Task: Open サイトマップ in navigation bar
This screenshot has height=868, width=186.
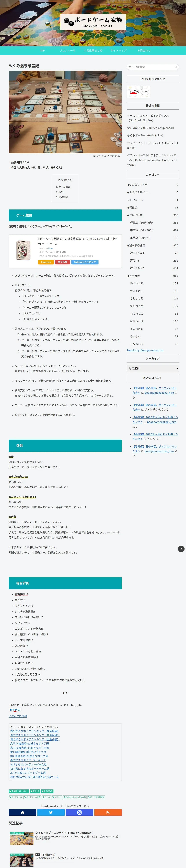Action: pos(118,50)
